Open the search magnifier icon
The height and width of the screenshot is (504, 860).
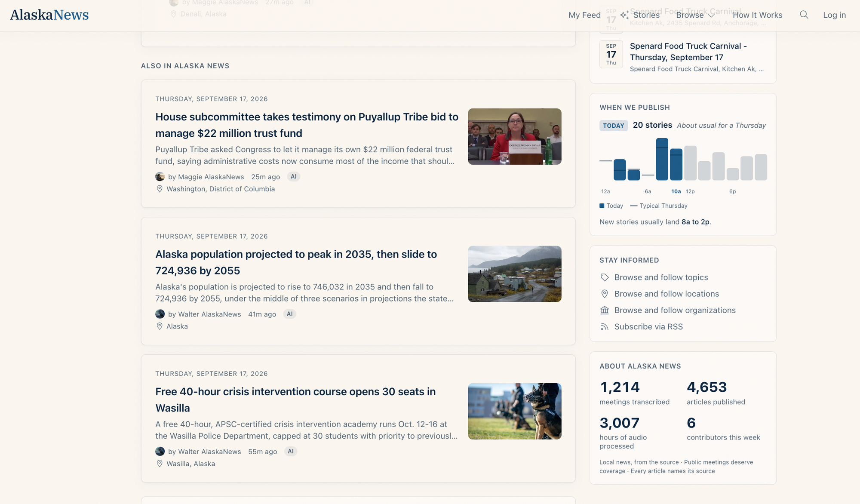(804, 15)
